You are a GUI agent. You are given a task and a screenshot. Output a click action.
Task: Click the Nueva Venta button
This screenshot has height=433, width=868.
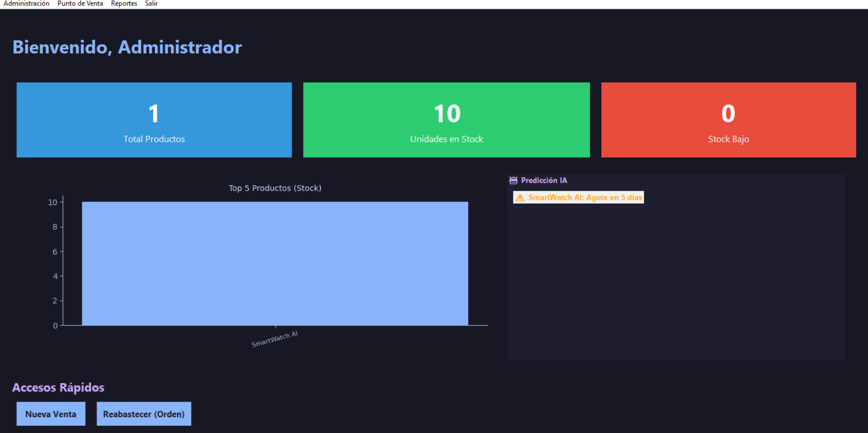(x=51, y=413)
